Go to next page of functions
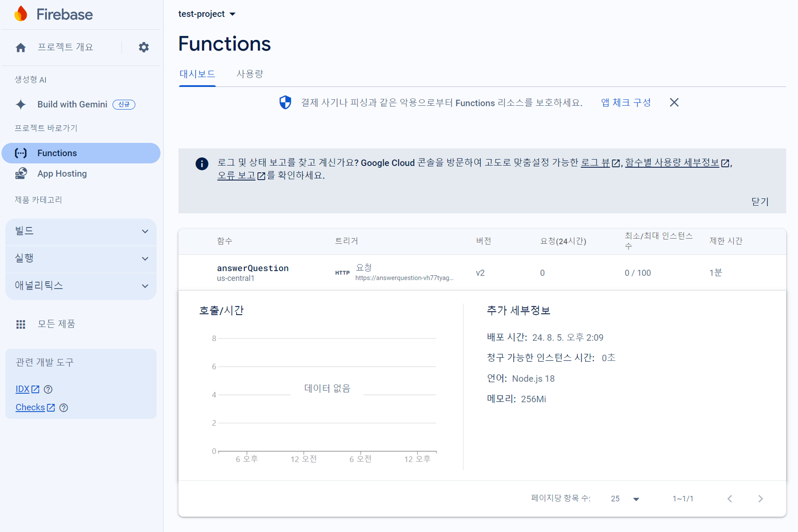Screen dimensions: 798x532 click(760, 499)
